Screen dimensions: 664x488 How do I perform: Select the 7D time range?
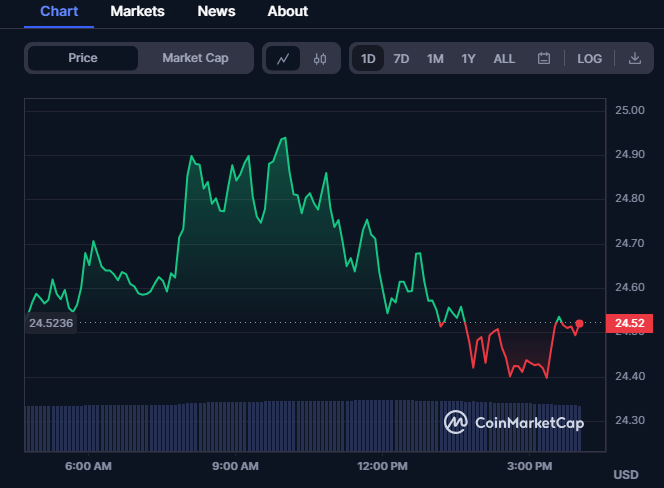click(401, 58)
